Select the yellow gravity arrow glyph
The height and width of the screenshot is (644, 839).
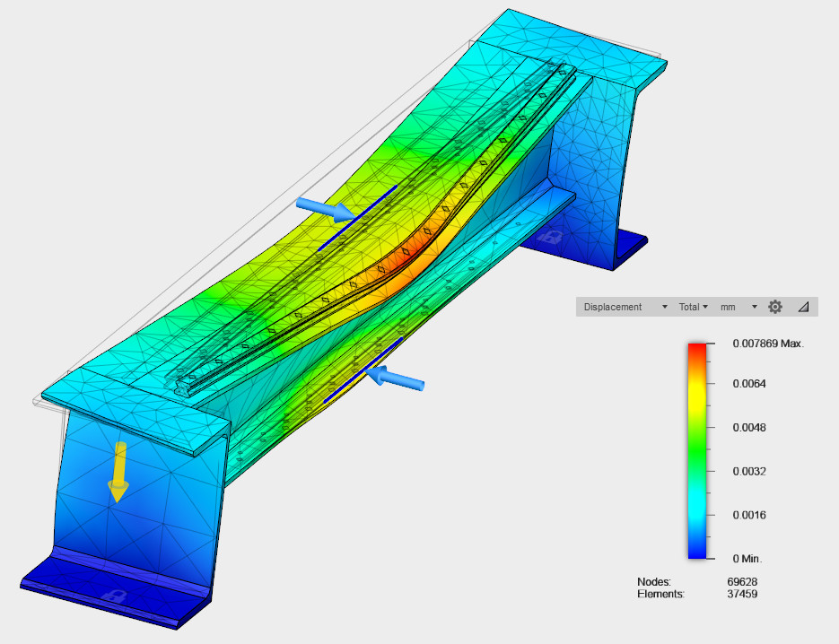(118, 473)
